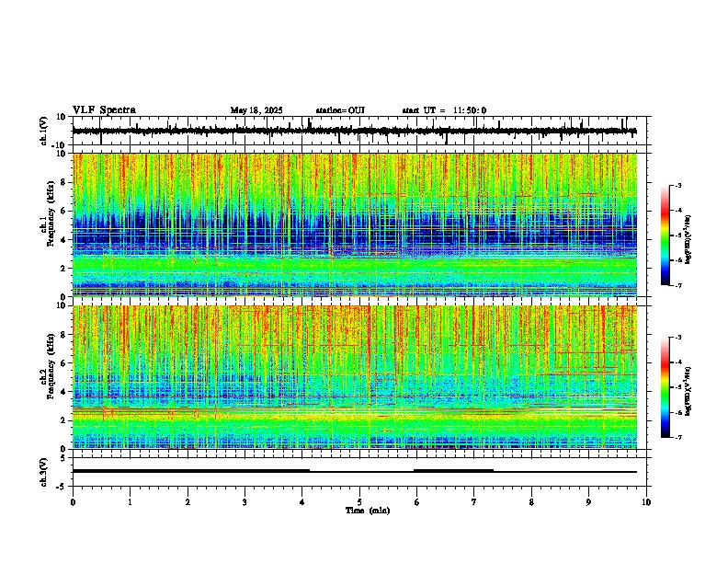Screen dimensions: 728x563
Task: Click the ch.3 (V) signal trace panel
Action: click(359, 472)
